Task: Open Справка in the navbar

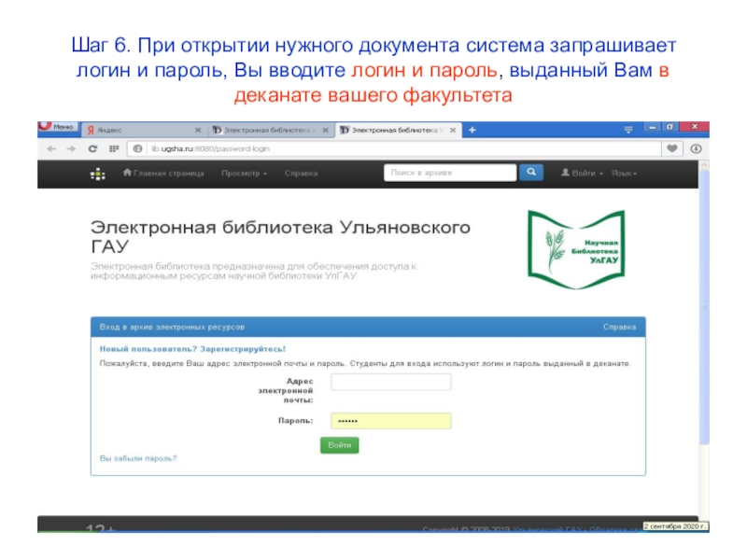Action: tap(301, 174)
